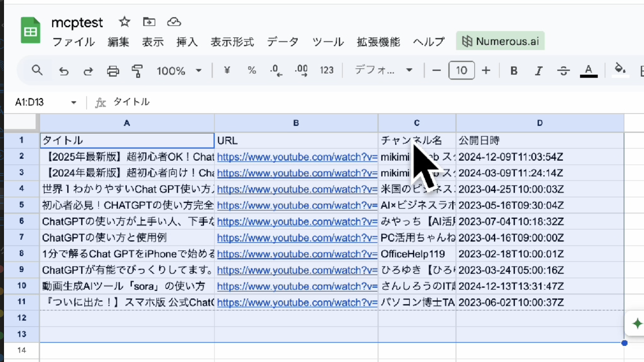644x362 pixels.
Task: Click the undo arrow icon
Action: [63, 71]
